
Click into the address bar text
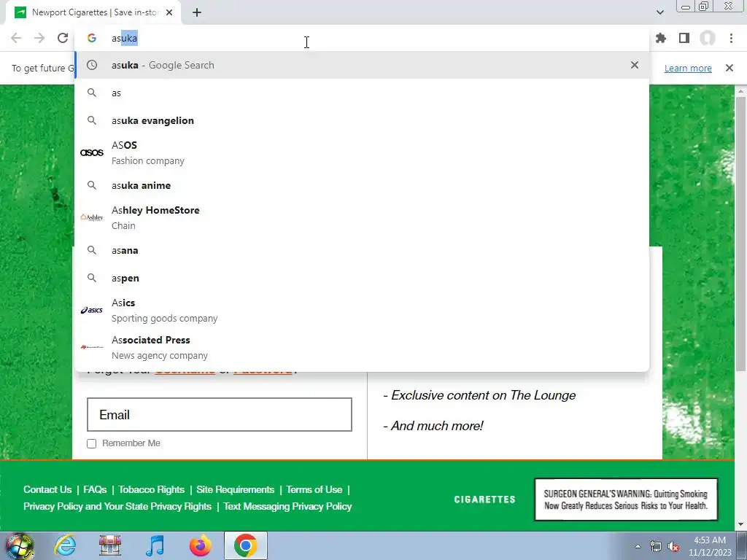pos(362,38)
